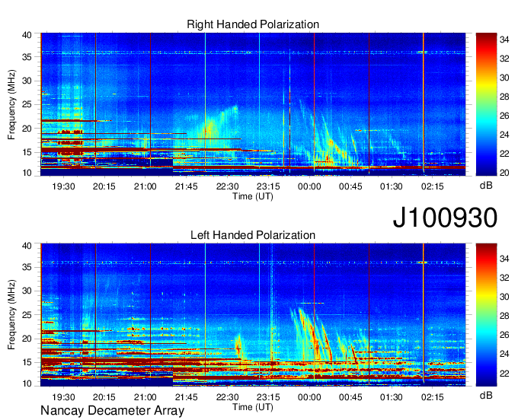Click the 25 MHz tick of right-handed plot
The width and height of the screenshot is (518, 420).
click(27, 104)
